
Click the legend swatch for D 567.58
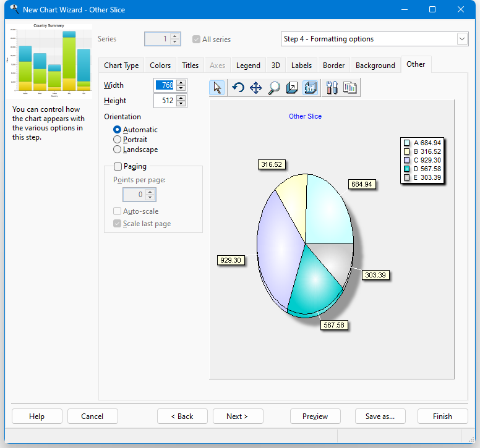pos(406,169)
